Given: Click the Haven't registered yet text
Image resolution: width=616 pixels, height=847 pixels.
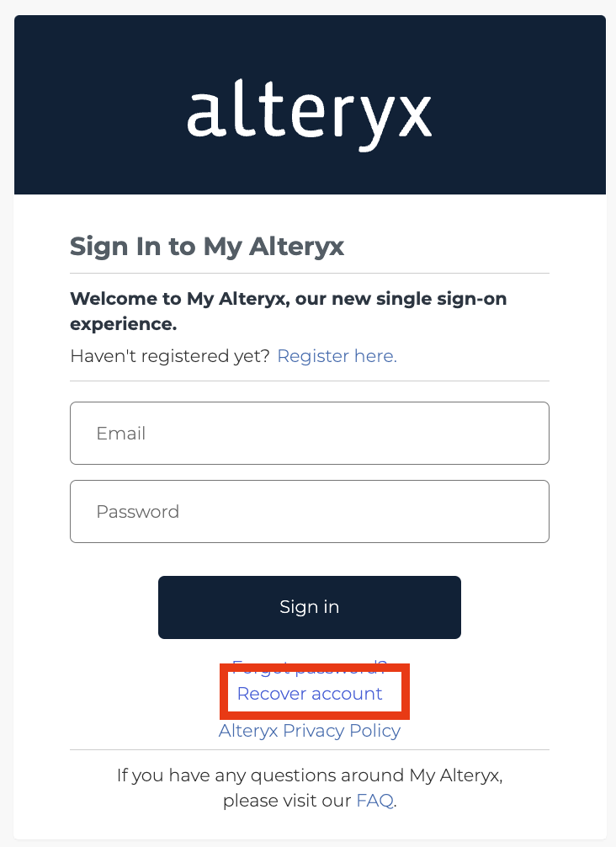Looking at the screenshot, I should coord(168,355).
